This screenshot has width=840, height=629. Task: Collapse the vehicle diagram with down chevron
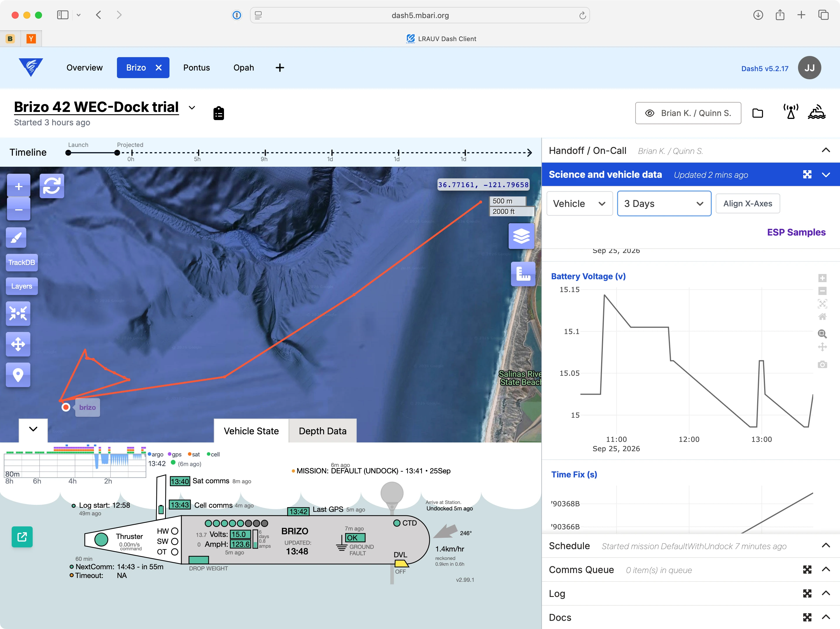pyautogui.click(x=34, y=429)
